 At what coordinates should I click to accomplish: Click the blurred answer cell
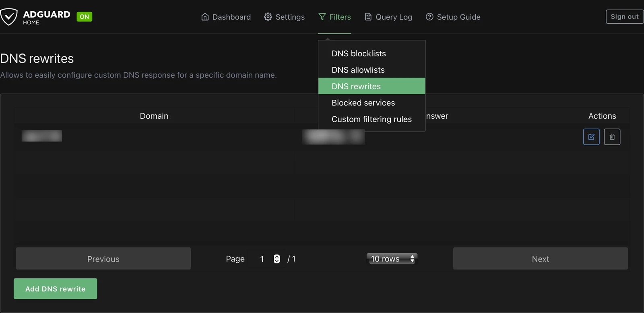pos(333,137)
